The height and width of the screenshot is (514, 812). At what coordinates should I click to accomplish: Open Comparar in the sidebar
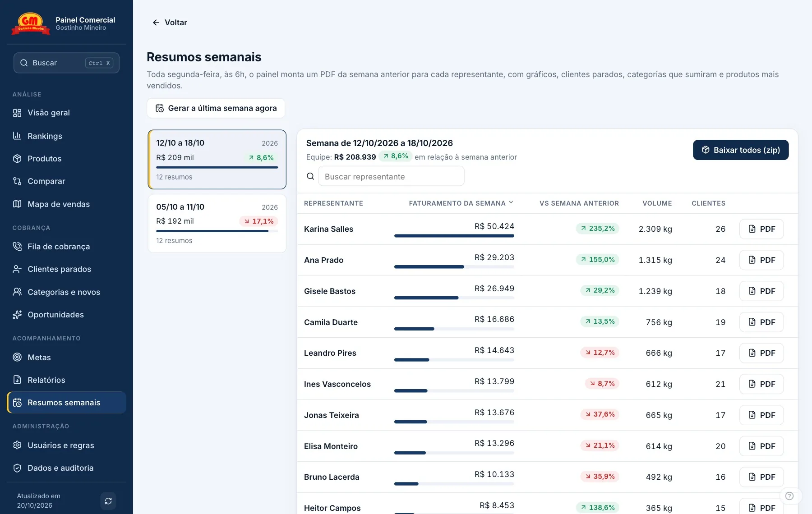(x=66, y=181)
